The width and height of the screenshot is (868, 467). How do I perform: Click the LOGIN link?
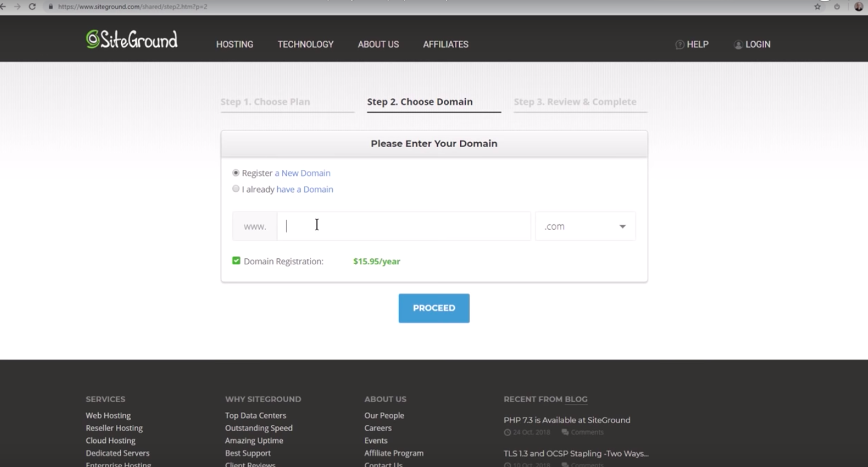click(757, 44)
